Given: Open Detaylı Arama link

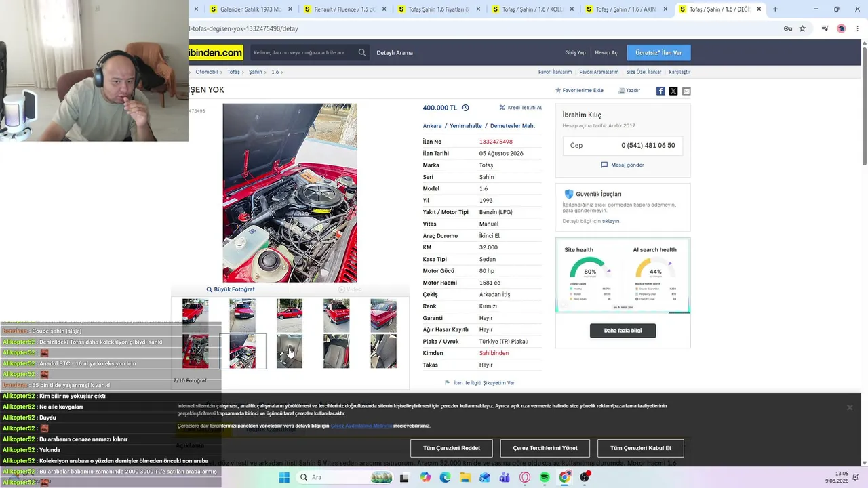Looking at the screenshot, I should click(395, 52).
